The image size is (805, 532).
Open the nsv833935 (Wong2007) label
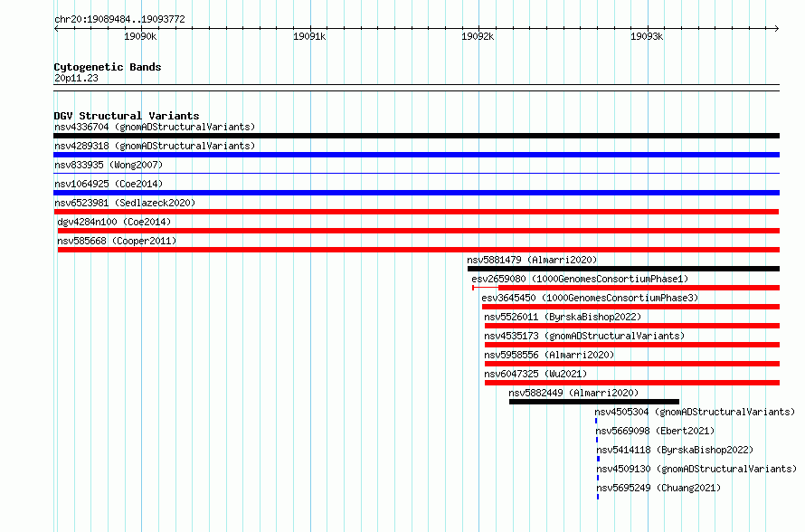(x=109, y=165)
